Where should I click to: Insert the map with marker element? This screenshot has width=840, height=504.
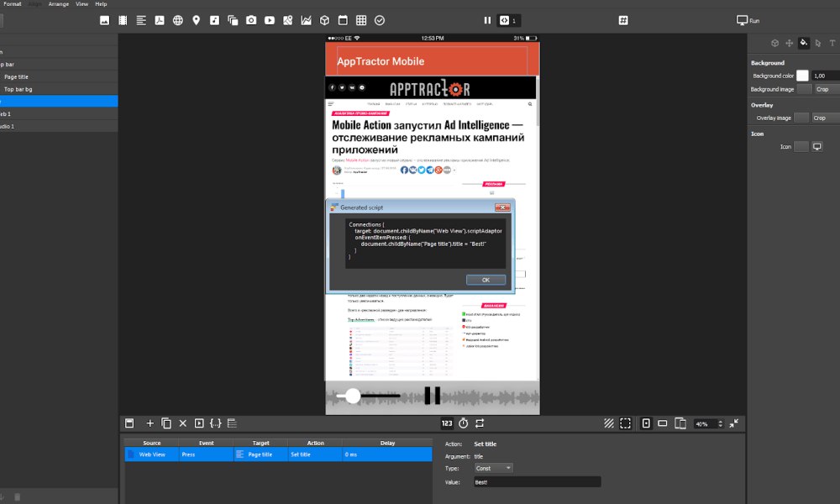click(x=287, y=20)
